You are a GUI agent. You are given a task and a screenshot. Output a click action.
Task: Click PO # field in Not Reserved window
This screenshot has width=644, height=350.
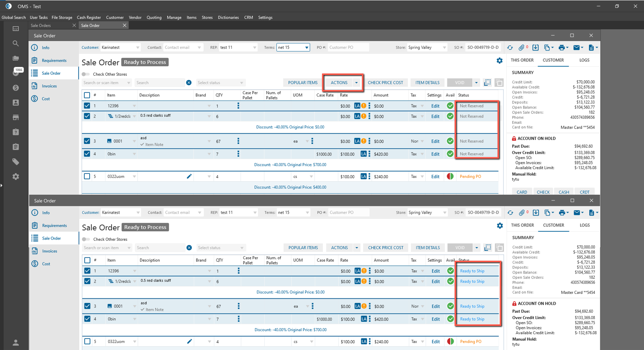pyautogui.click(x=348, y=47)
